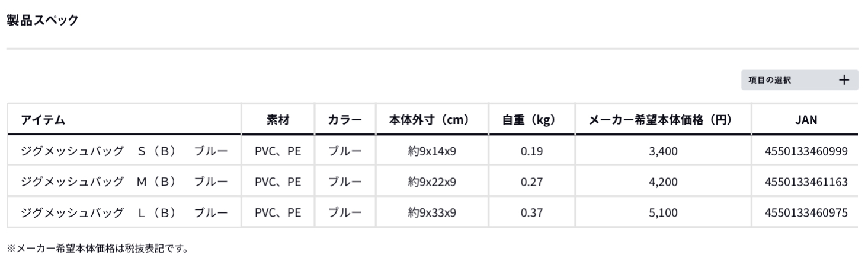Click JAN code 4550133460999
This screenshot has height=261, width=868.
point(806,151)
